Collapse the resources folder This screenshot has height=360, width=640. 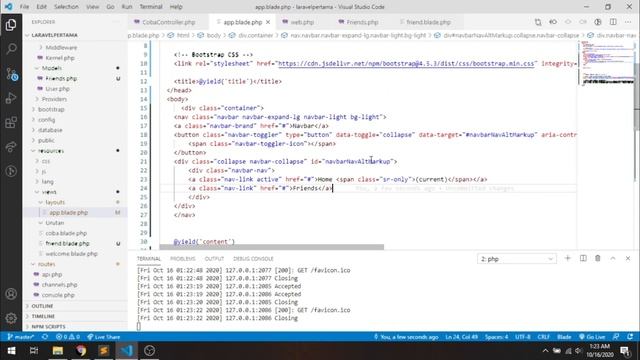[51, 151]
